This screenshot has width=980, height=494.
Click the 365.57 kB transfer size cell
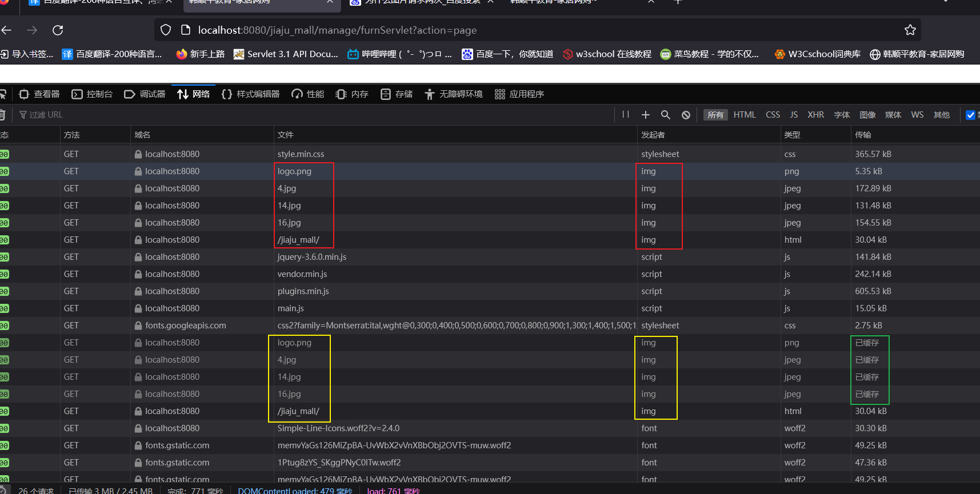[915, 154]
